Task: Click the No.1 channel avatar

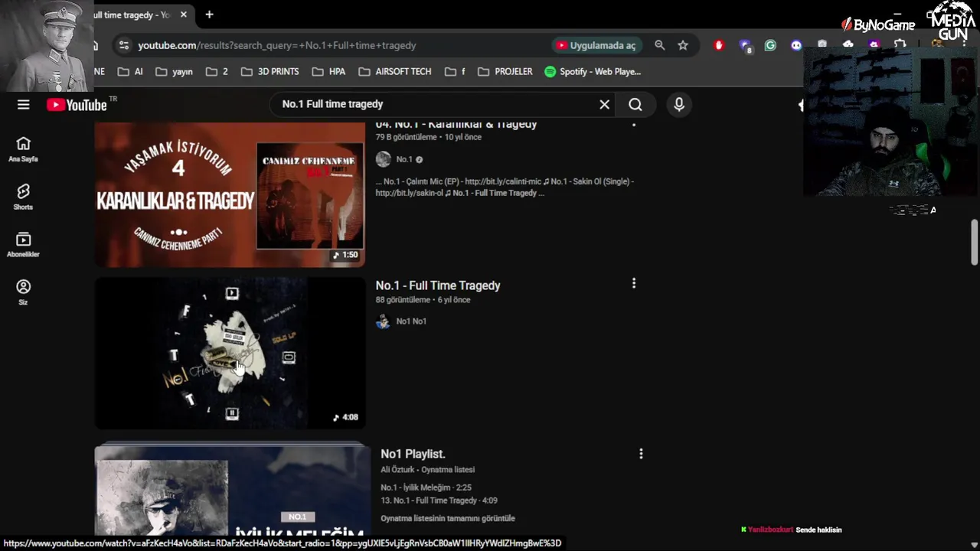Action: click(x=383, y=159)
